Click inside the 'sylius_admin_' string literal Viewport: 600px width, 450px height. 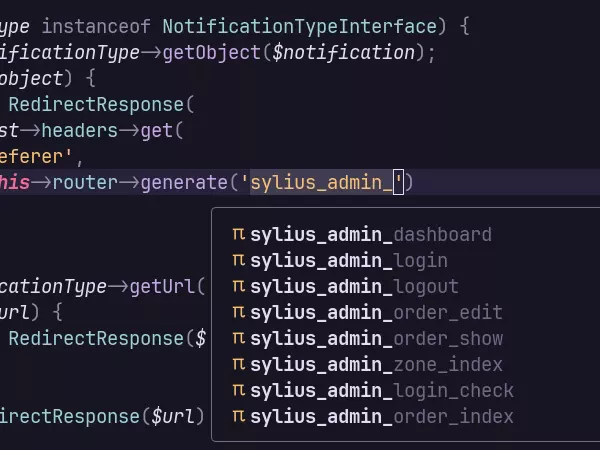pyautogui.click(x=320, y=183)
